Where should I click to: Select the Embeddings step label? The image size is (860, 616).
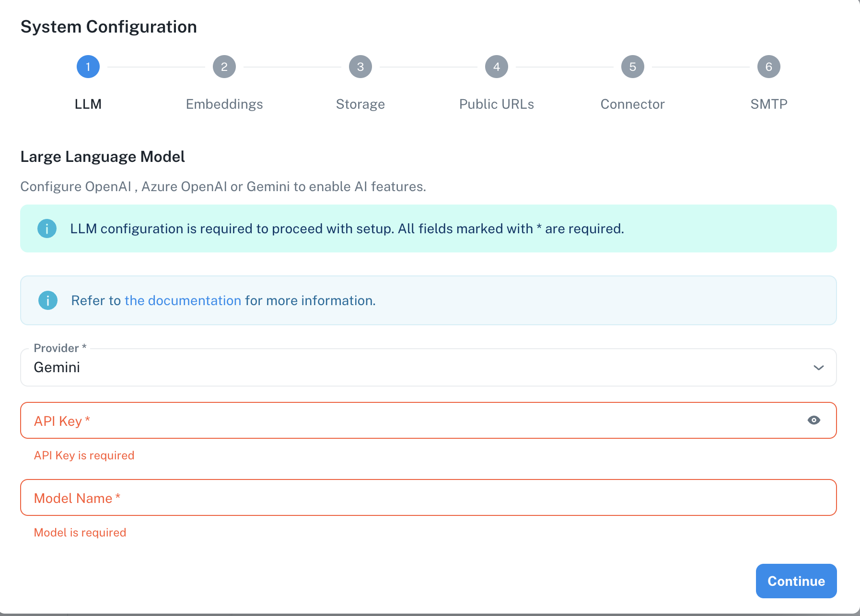224,104
